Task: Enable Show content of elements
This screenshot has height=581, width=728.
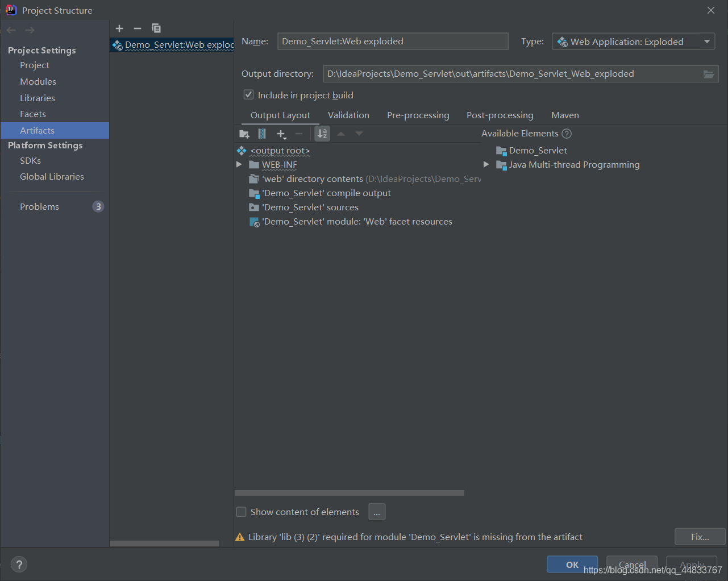Action: (241, 512)
